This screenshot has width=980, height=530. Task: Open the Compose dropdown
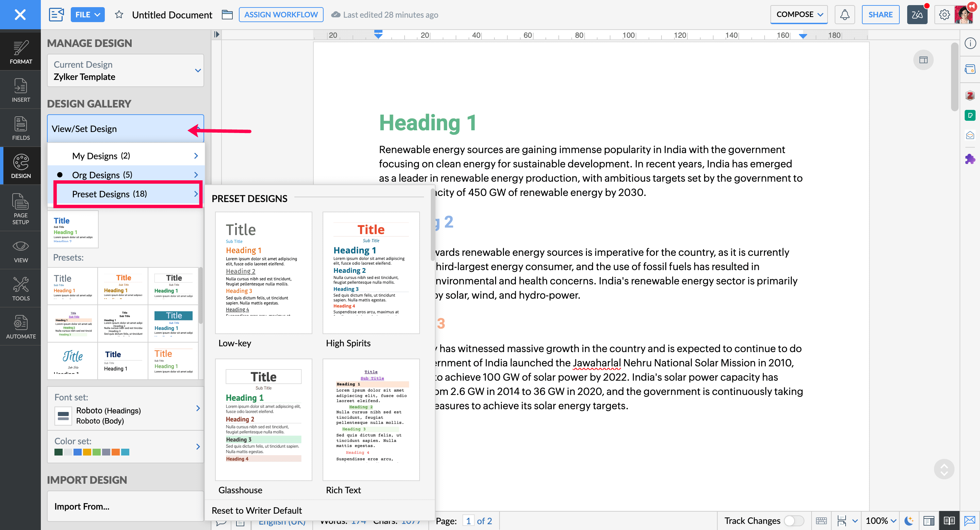[799, 14]
